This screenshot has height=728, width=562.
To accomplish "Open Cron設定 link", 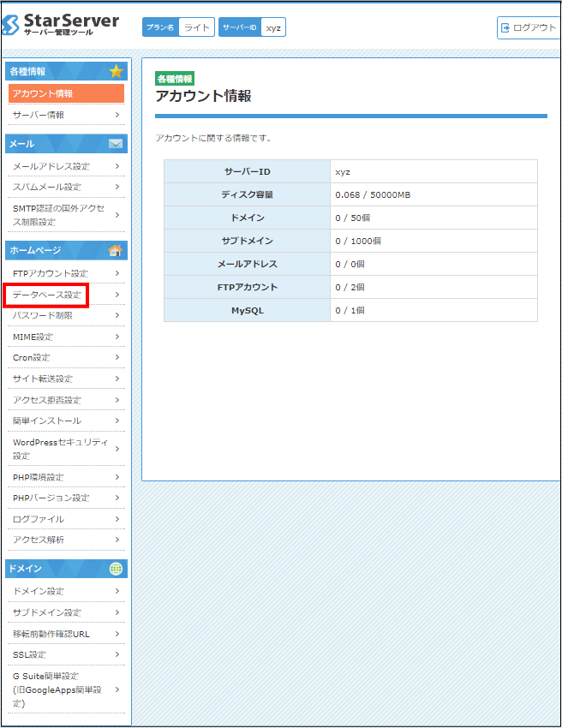I will tap(66, 358).
